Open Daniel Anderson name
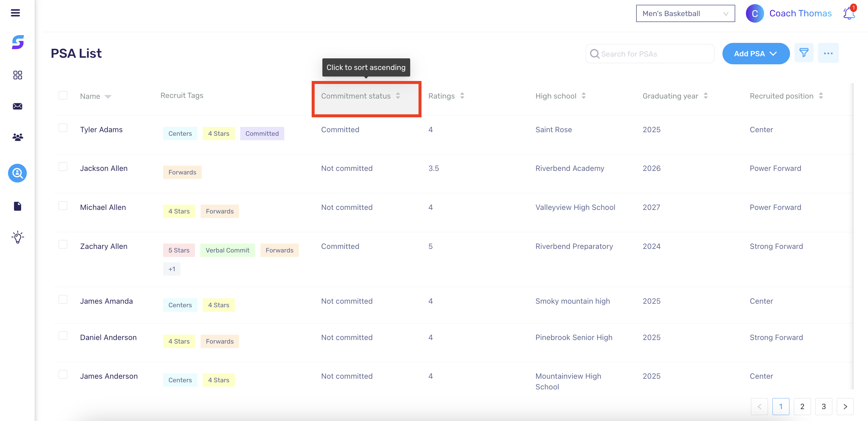This screenshot has height=421, width=868. coord(108,337)
